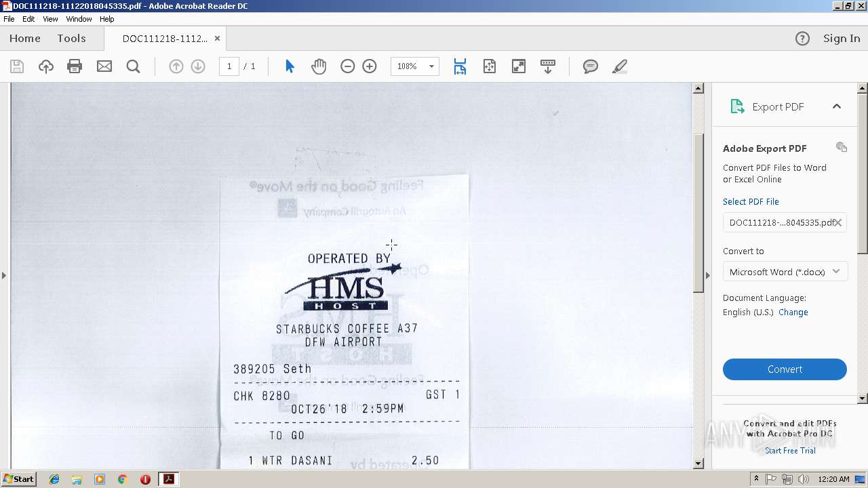Zoom out with minus icon
Screen dimensions: 868x488
point(348,66)
